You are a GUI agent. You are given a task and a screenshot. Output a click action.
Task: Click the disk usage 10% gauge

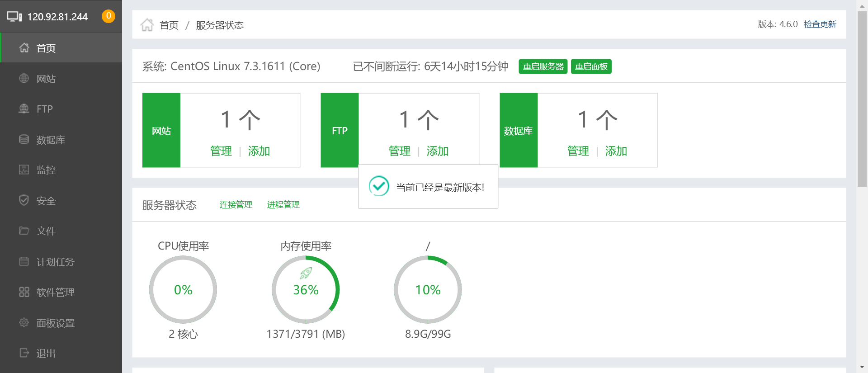(x=428, y=289)
